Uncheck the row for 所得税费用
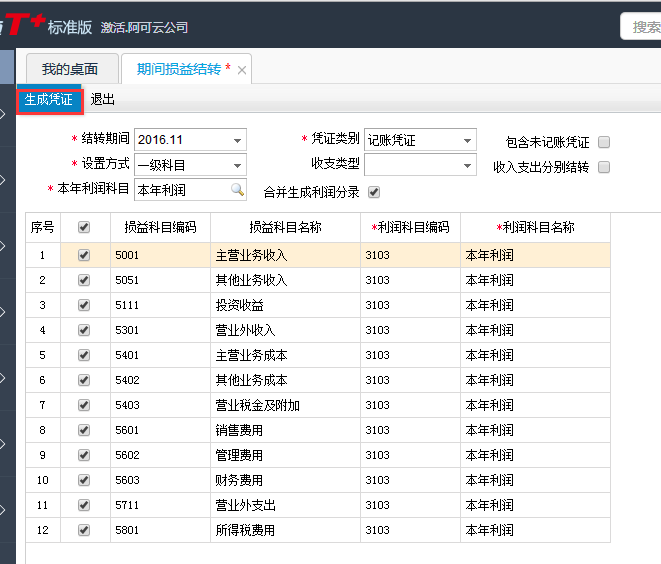The width and height of the screenshot is (661, 564). pos(84,530)
